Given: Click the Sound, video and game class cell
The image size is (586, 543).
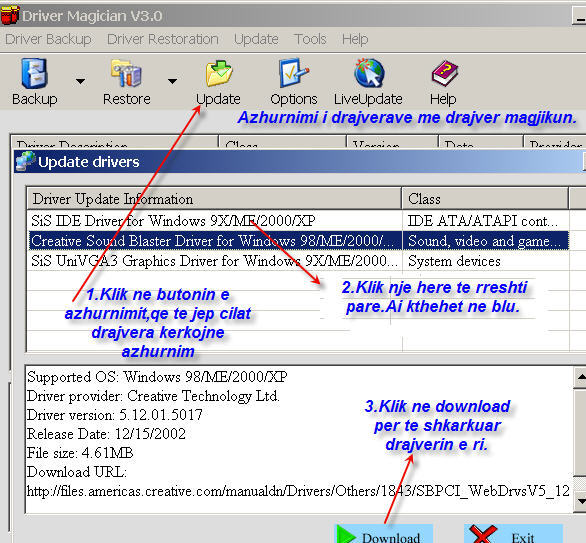Looking at the screenshot, I should [x=485, y=241].
